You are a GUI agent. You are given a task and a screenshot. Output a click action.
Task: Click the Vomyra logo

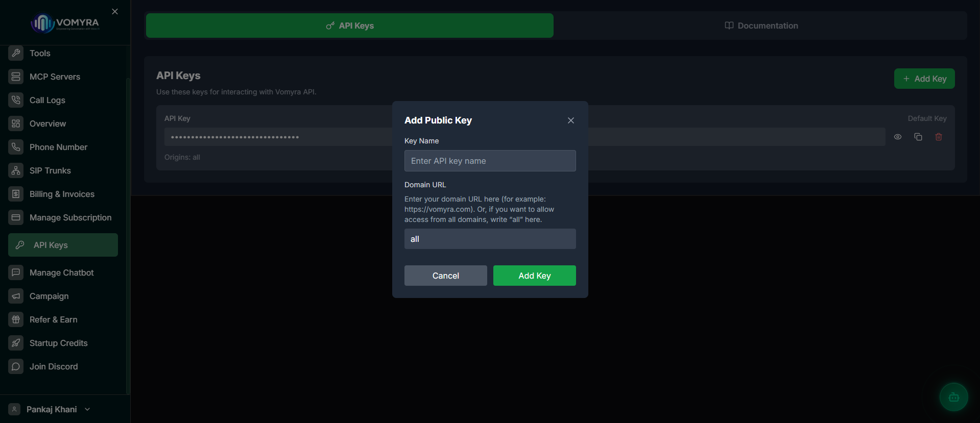point(65,23)
